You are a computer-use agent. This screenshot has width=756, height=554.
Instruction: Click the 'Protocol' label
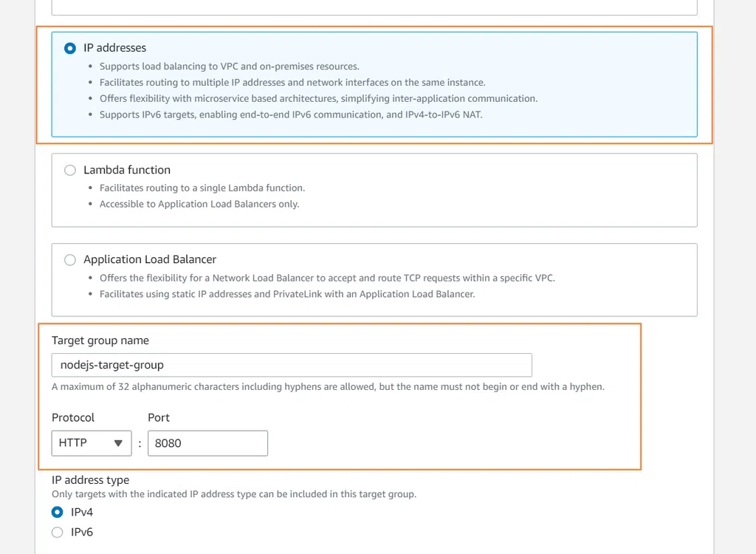pyautogui.click(x=73, y=417)
